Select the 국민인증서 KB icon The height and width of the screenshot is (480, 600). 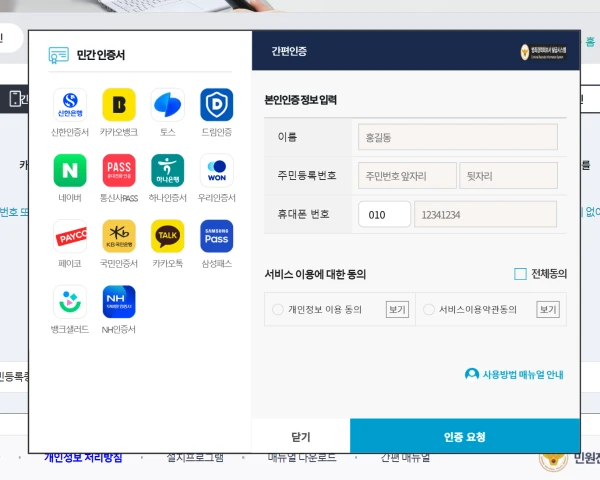pyautogui.click(x=119, y=236)
